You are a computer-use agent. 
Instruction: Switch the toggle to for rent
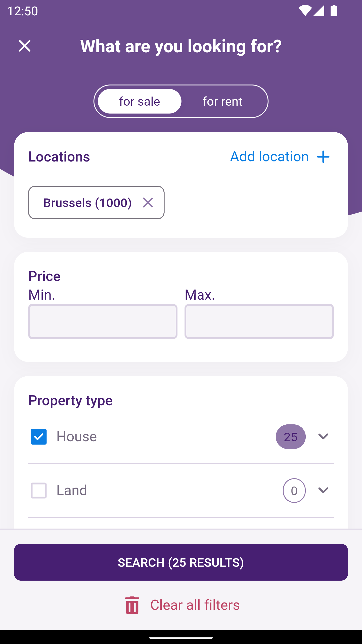[x=222, y=101]
